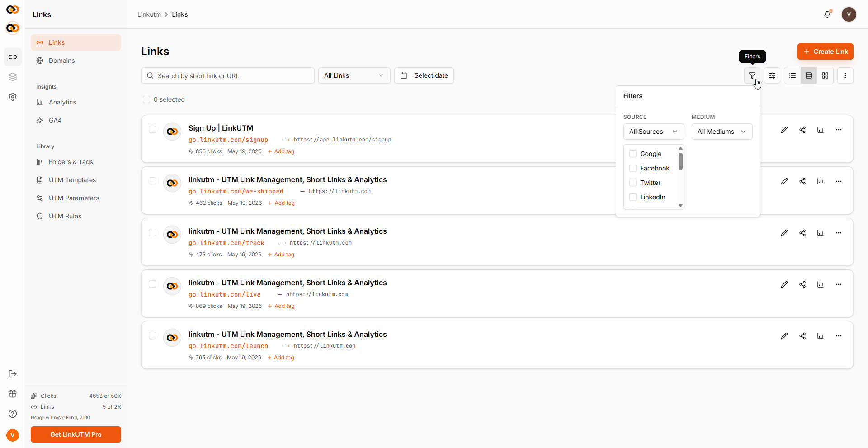Screen dimensions: 868x448
Task: Click Linkutm in the breadcrumb
Action: tap(149, 14)
